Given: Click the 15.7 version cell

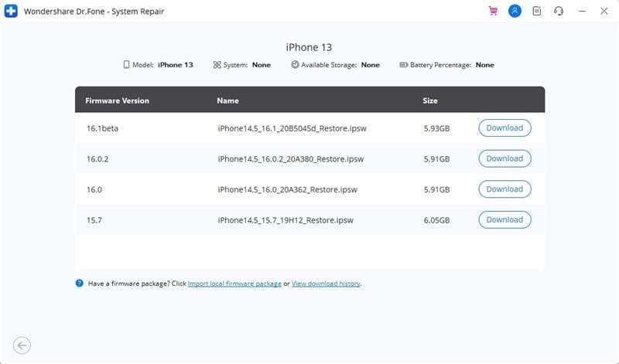Looking at the screenshot, I should (94, 220).
